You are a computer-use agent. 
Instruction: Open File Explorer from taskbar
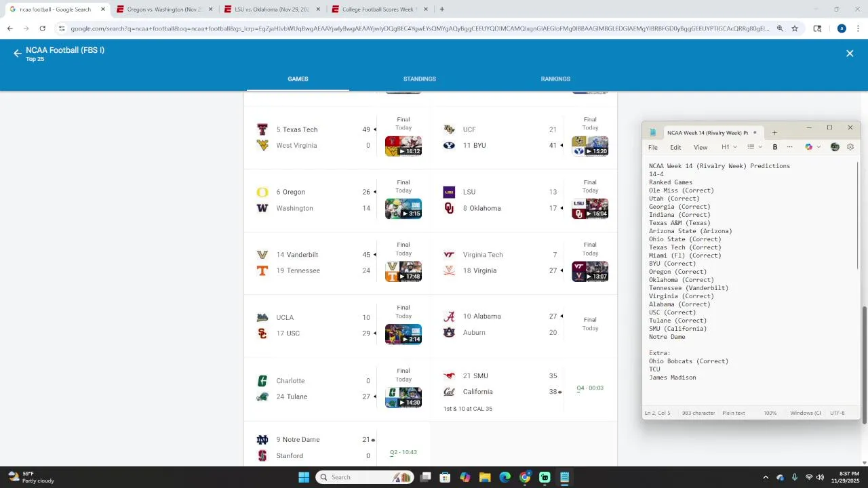[485, 477]
